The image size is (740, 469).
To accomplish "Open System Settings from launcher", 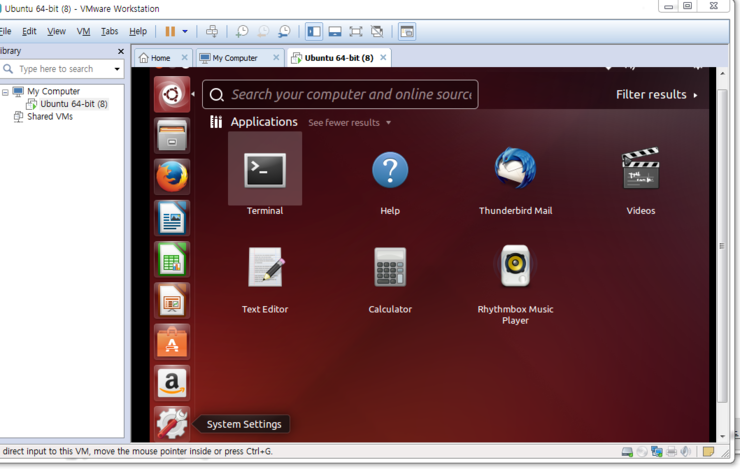I will 172,423.
